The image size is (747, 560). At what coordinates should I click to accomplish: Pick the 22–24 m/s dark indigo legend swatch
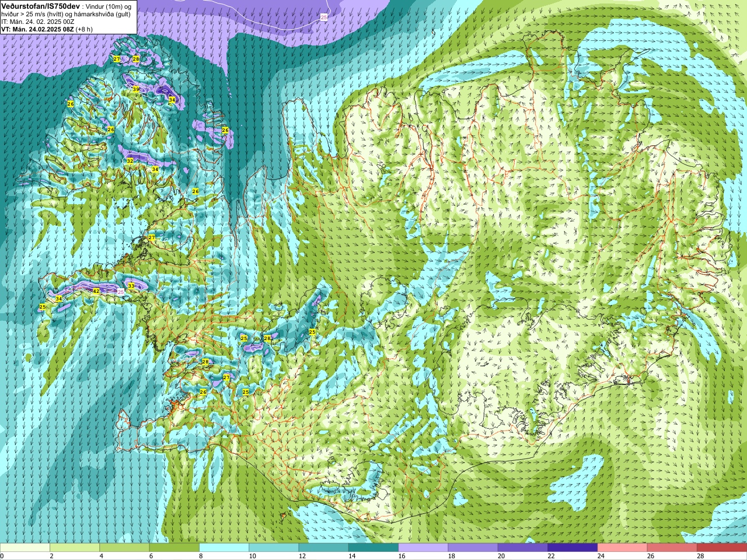point(573,547)
